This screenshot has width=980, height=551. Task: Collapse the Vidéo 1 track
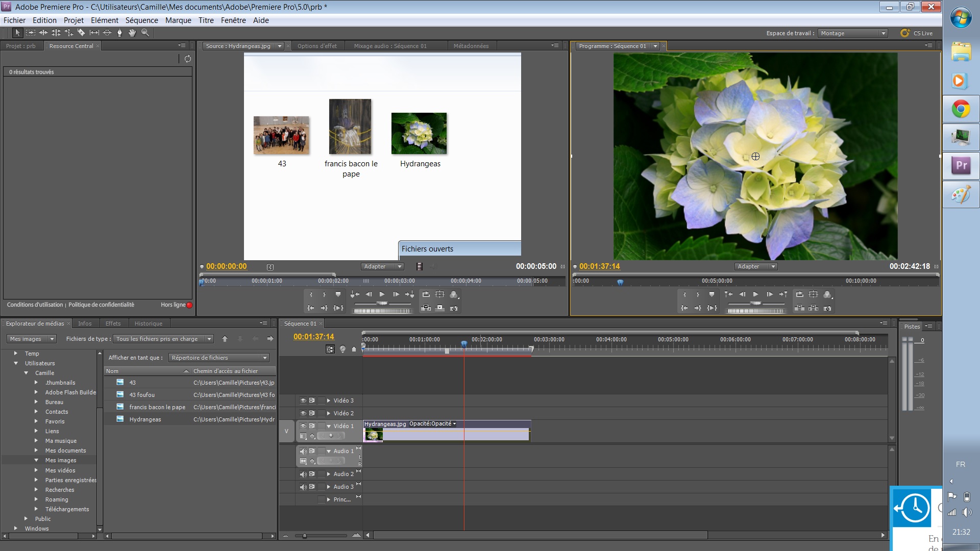tap(329, 426)
